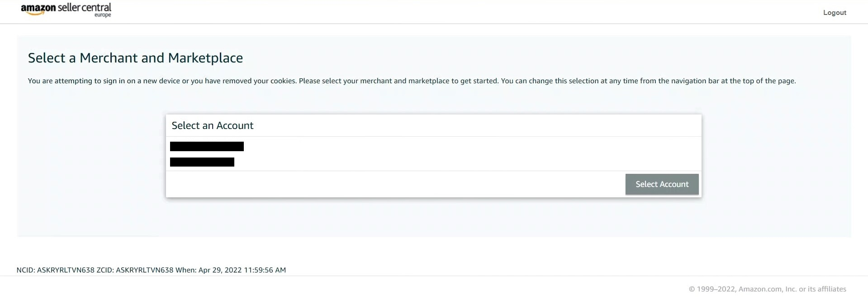Click the Amazon smile arrow in logo
This screenshot has height=301, width=868.
coord(35,14)
